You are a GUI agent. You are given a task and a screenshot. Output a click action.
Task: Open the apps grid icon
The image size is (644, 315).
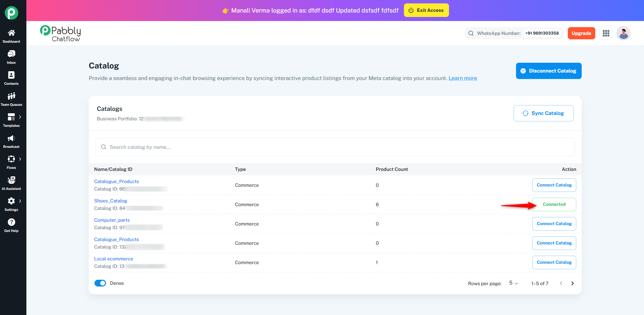pos(606,33)
